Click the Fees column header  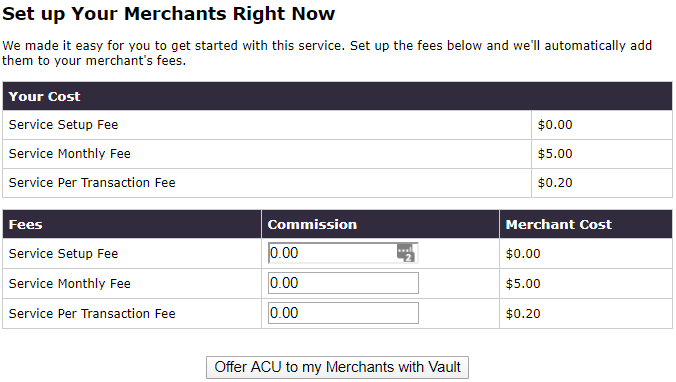[25, 224]
